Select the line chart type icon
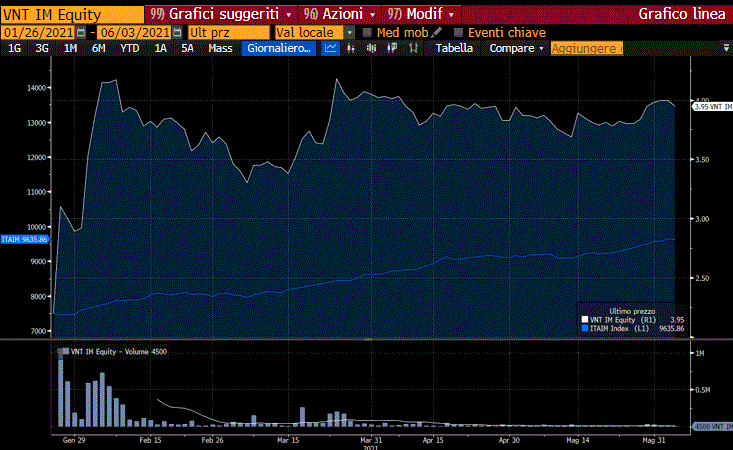The width and height of the screenshot is (733, 450). (332, 48)
